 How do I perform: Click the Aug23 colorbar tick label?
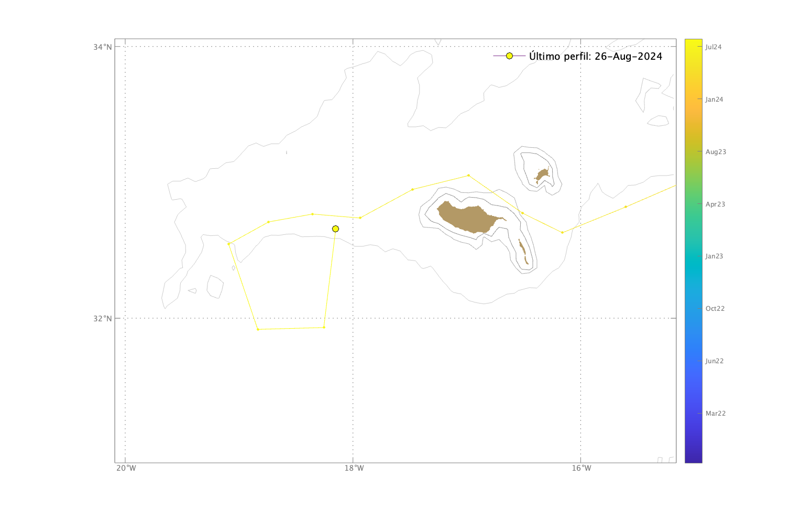click(x=716, y=152)
